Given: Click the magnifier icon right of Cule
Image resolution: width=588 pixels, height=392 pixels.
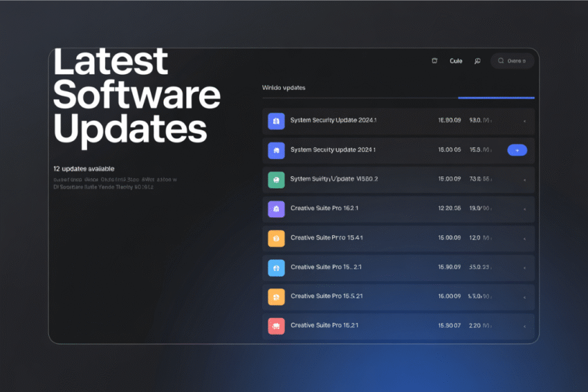Looking at the screenshot, I should pyautogui.click(x=477, y=61).
